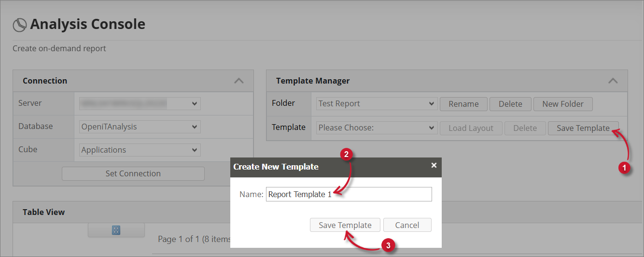Open the Folder dropdown showing Test Report
The width and height of the screenshot is (644, 257).
[377, 104]
